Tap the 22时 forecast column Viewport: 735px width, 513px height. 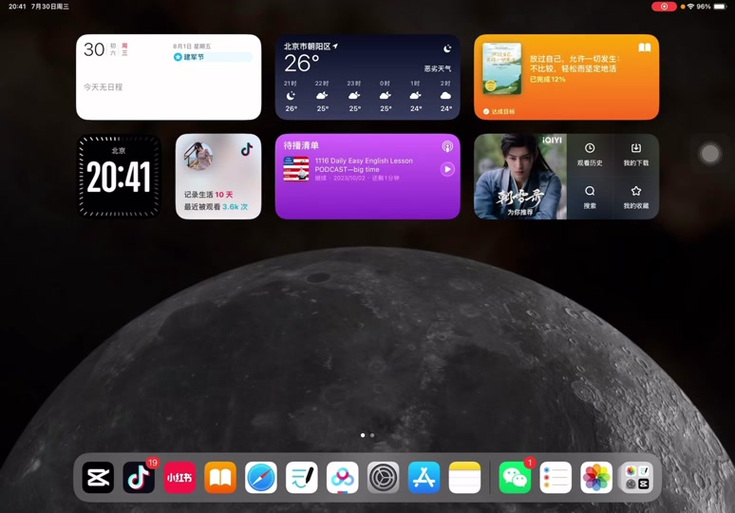[322, 96]
